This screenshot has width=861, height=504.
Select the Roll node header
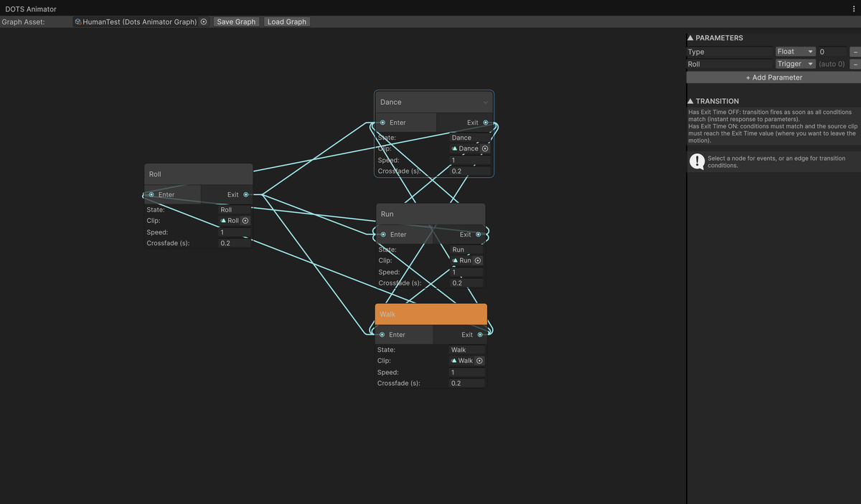point(199,174)
